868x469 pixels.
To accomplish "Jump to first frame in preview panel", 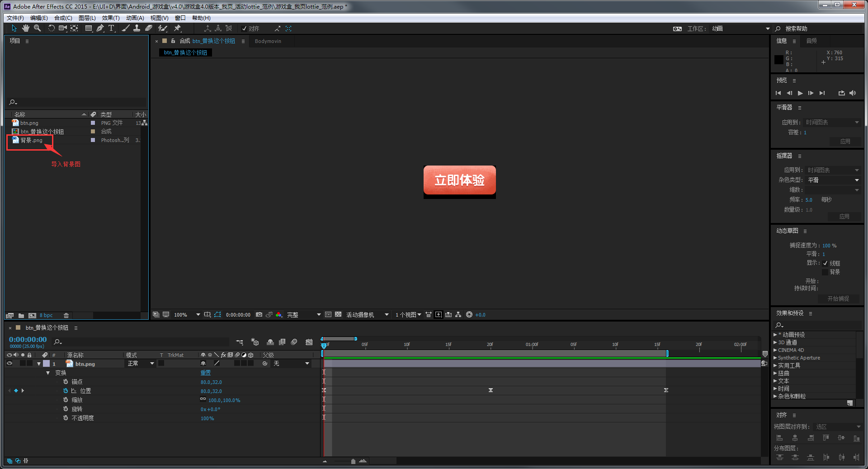I will click(x=778, y=93).
